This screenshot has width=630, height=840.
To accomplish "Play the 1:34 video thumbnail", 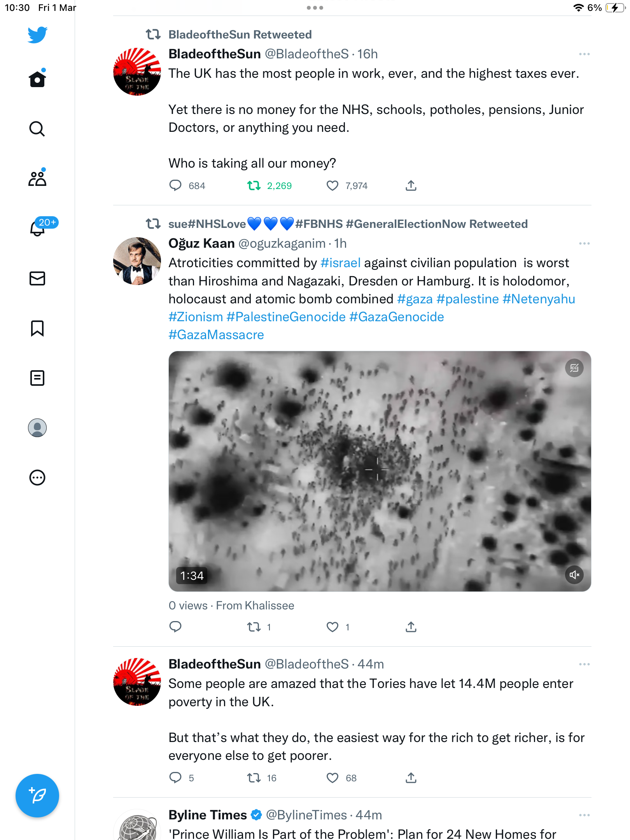I will tap(380, 471).
